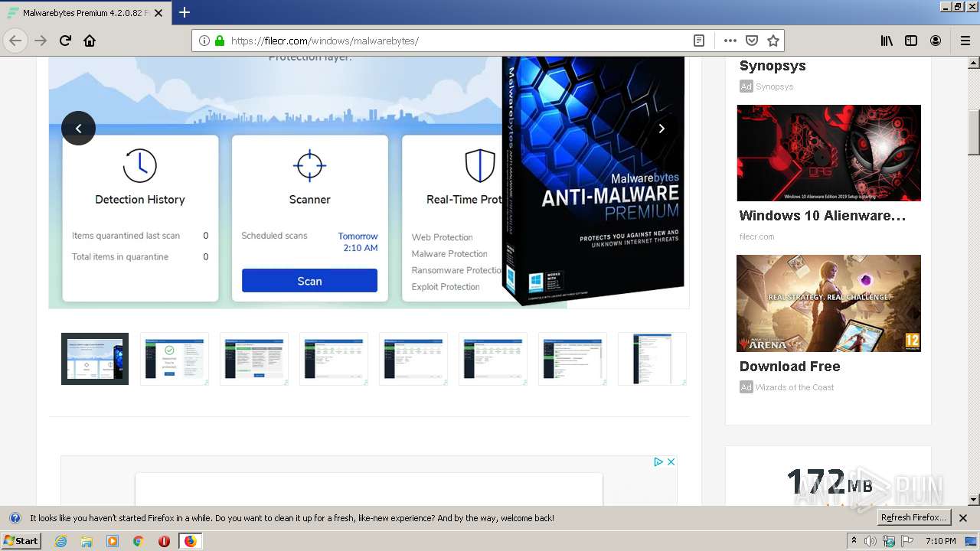Save page to Pocket
The image size is (980, 551).
coord(752,41)
